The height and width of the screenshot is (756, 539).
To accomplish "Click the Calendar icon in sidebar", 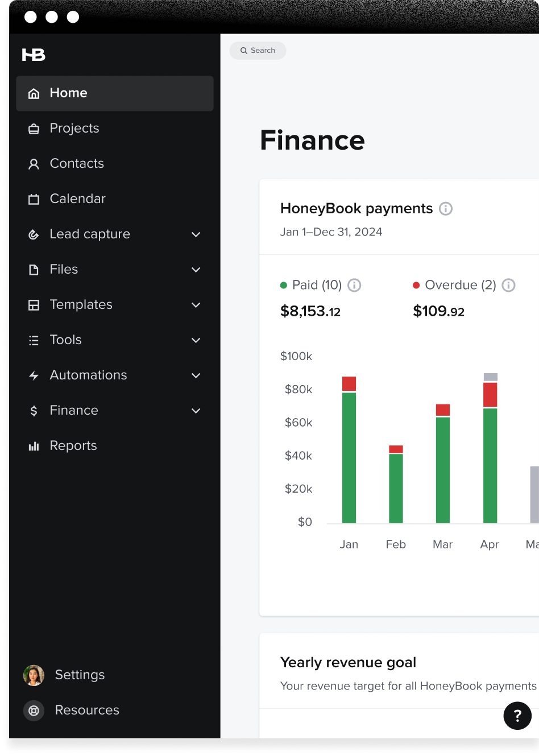I will pos(34,199).
